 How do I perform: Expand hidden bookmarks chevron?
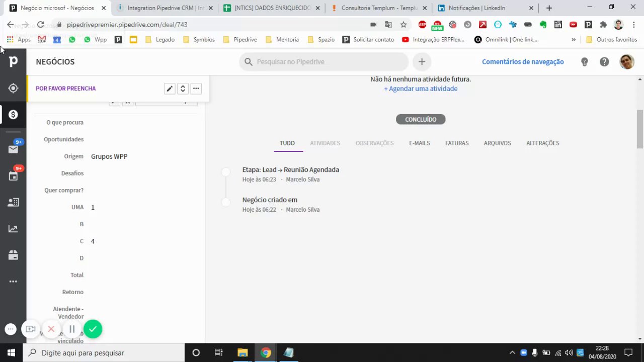(x=574, y=39)
